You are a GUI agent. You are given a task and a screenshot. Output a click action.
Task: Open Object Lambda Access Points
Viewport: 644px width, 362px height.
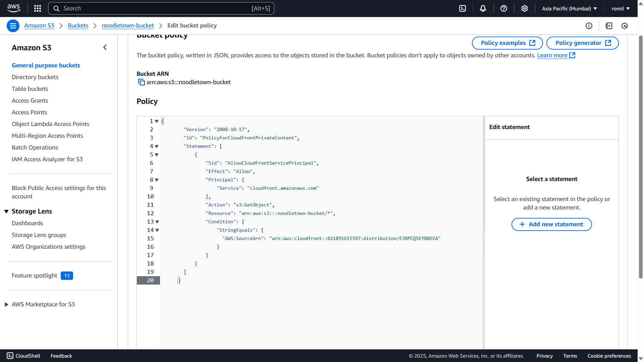tap(50, 124)
